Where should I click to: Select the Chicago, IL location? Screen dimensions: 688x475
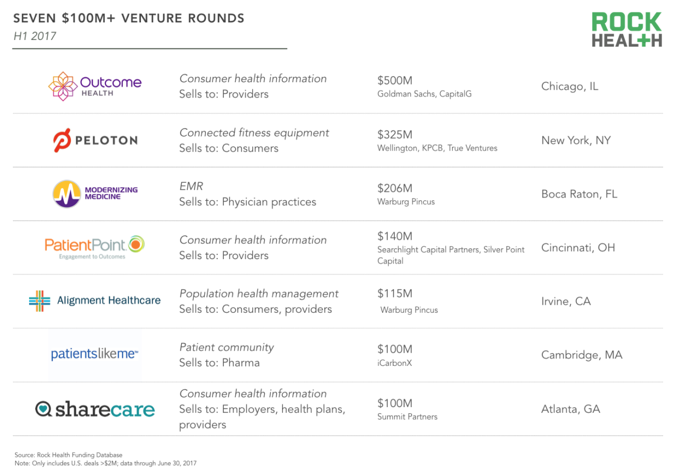pyautogui.click(x=570, y=86)
